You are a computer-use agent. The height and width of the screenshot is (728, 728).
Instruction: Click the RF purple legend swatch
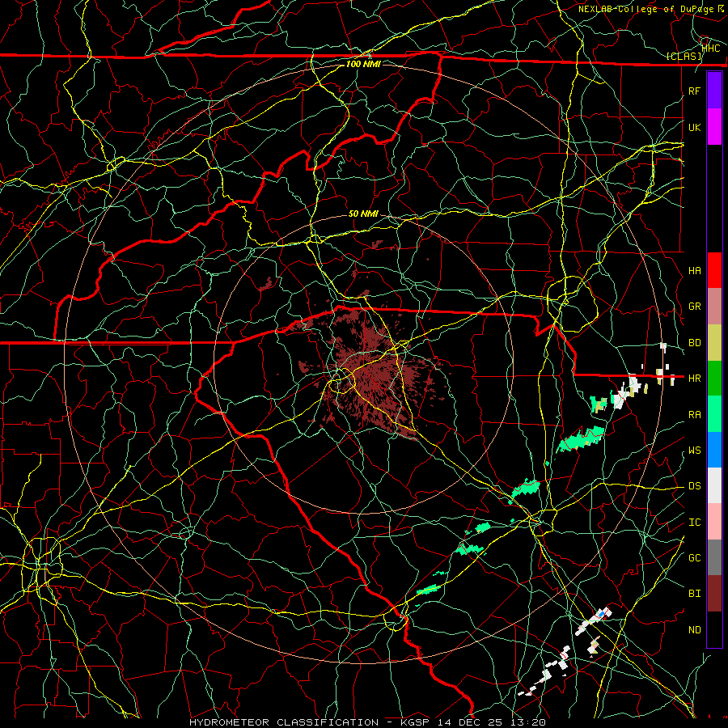point(714,91)
